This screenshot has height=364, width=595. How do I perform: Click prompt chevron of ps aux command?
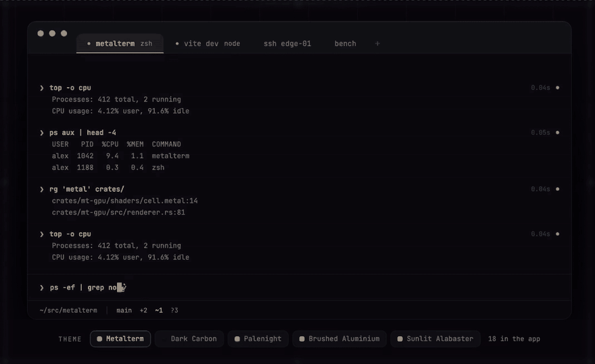[x=42, y=133]
